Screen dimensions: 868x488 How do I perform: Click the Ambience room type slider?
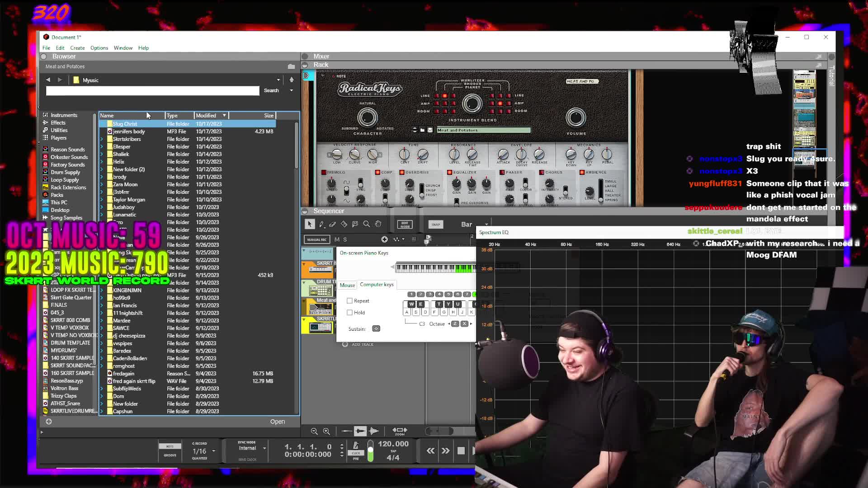click(x=601, y=190)
